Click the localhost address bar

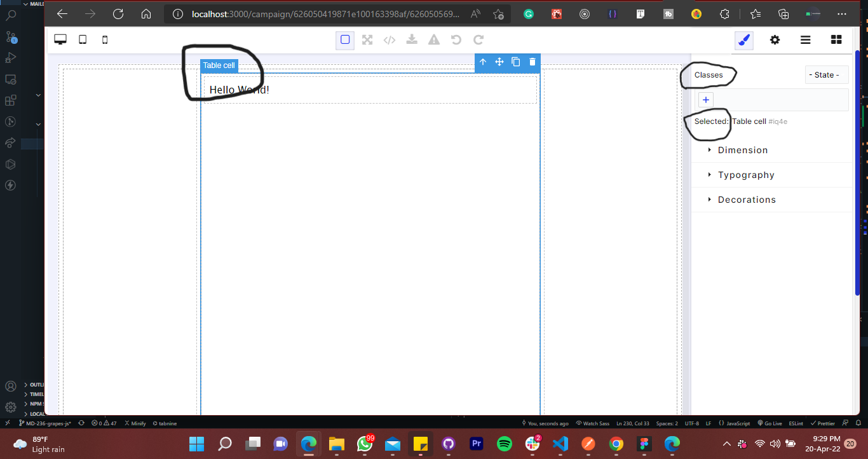pos(325,14)
